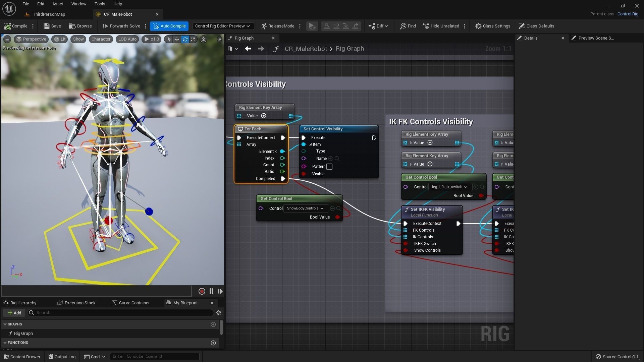Open the Find tool in toolbar
The width and height of the screenshot is (644, 362).
click(408, 26)
